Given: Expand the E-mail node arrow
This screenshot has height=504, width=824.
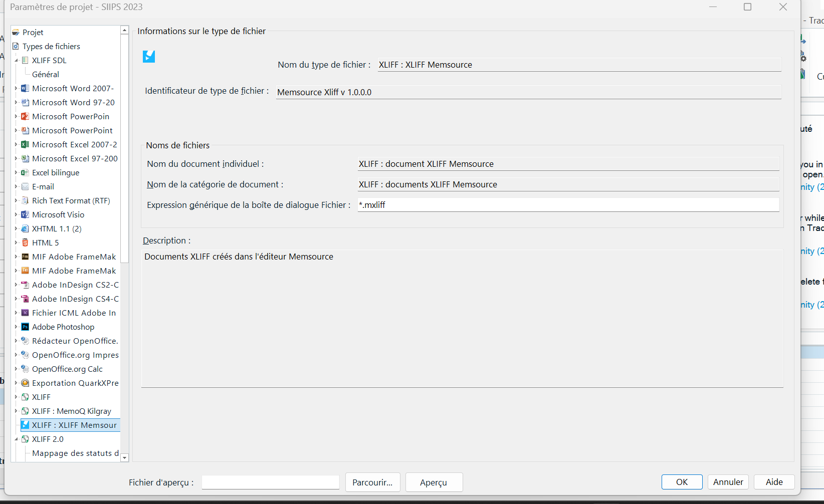Looking at the screenshot, I should click(16, 186).
